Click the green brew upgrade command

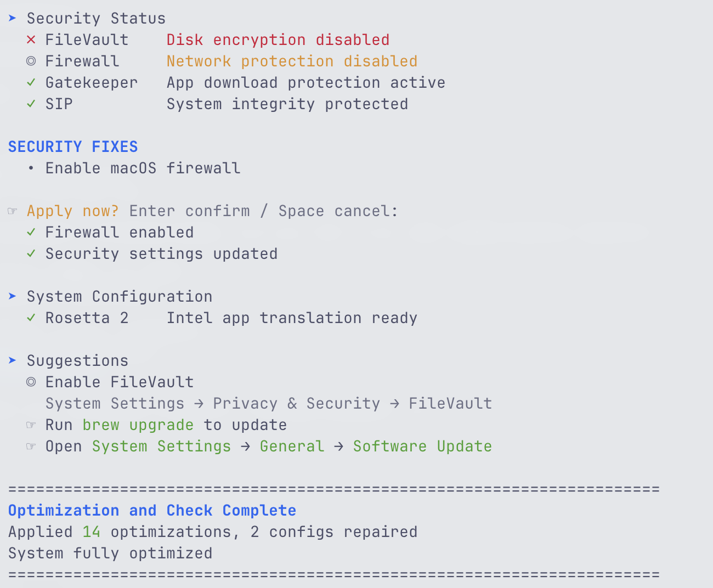click(138, 425)
